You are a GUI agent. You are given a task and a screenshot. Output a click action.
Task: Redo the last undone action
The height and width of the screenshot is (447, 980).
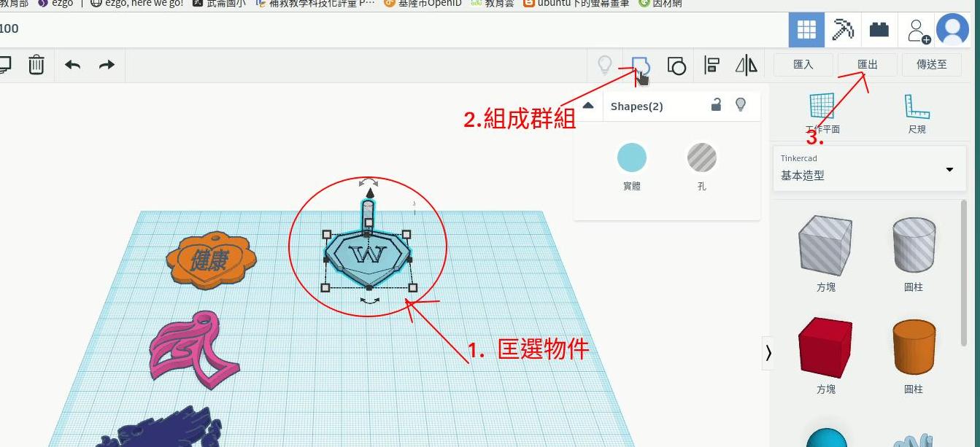pos(107,65)
